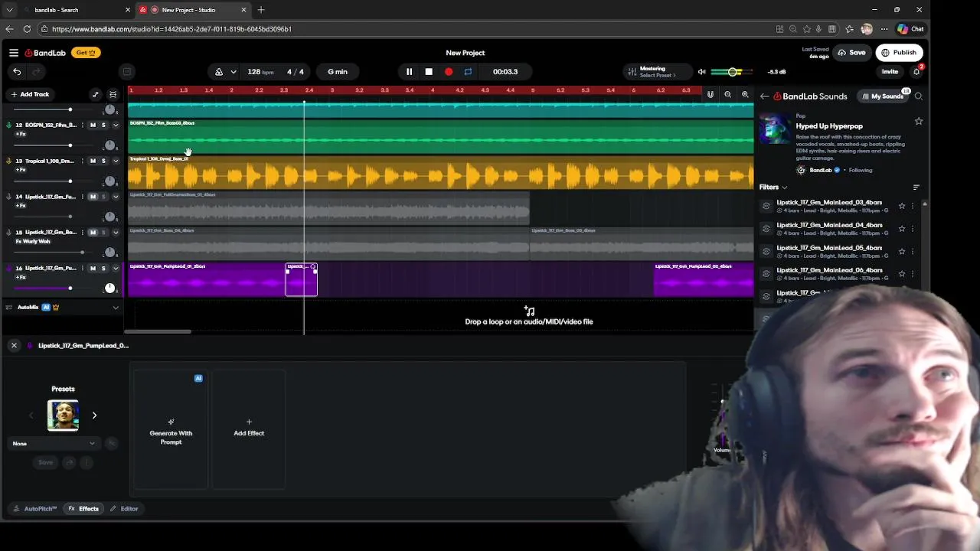Show next preset with right arrow

click(x=94, y=416)
